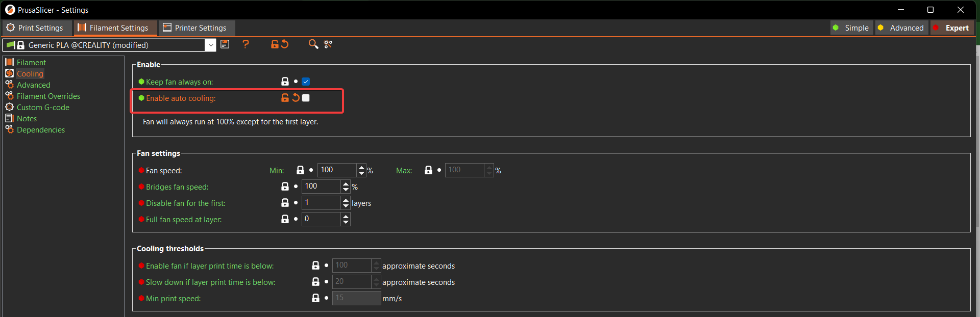
Task: Click the Disable fan for the first label
Action: click(186, 203)
